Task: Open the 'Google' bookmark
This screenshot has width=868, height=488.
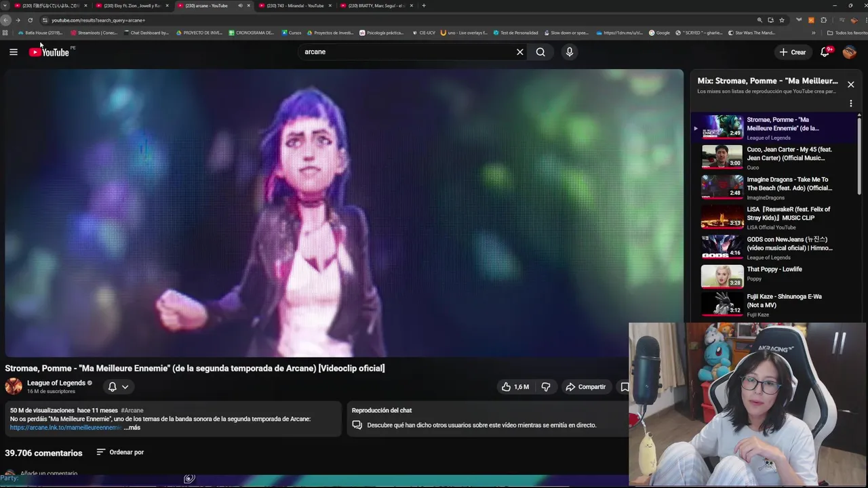Action: pos(659,33)
